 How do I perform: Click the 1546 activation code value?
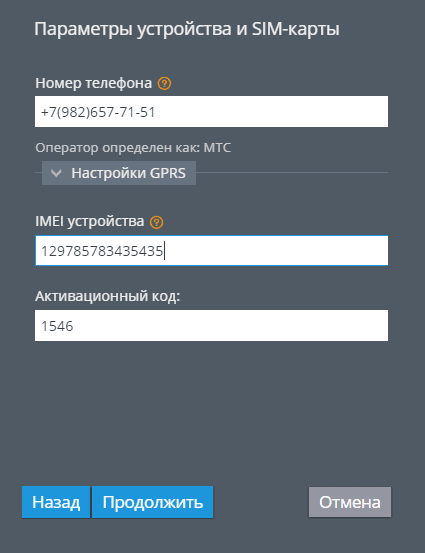click(57, 326)
